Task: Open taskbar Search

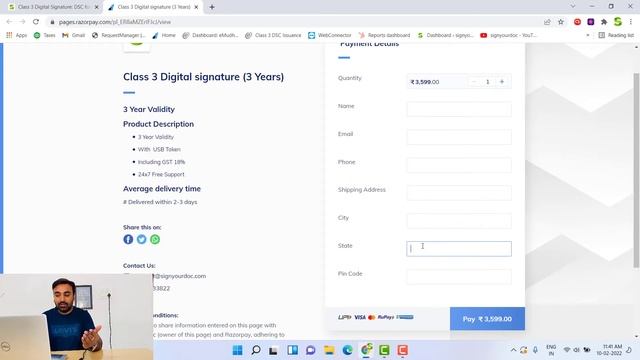Action: [x=256, y=350]
